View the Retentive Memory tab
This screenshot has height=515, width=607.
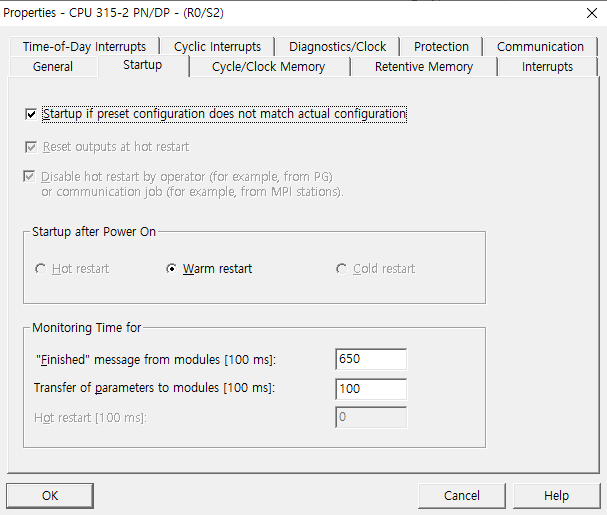(x=424, y=67)
